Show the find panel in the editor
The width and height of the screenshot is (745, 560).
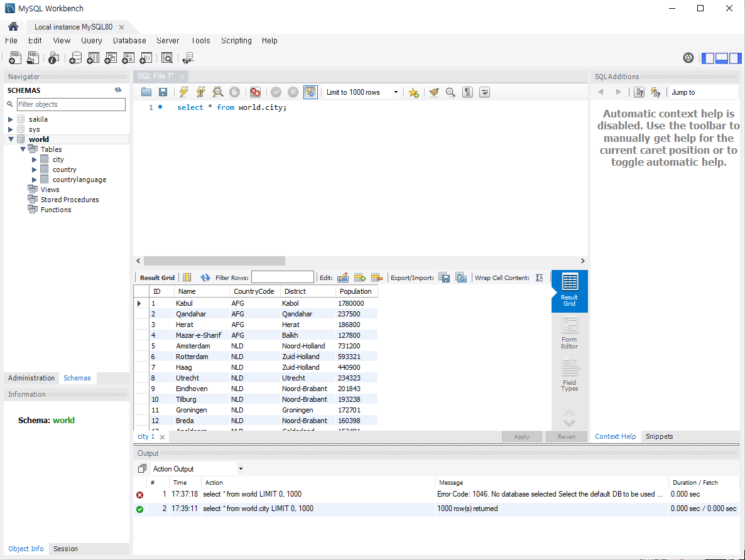pos(450,92)
